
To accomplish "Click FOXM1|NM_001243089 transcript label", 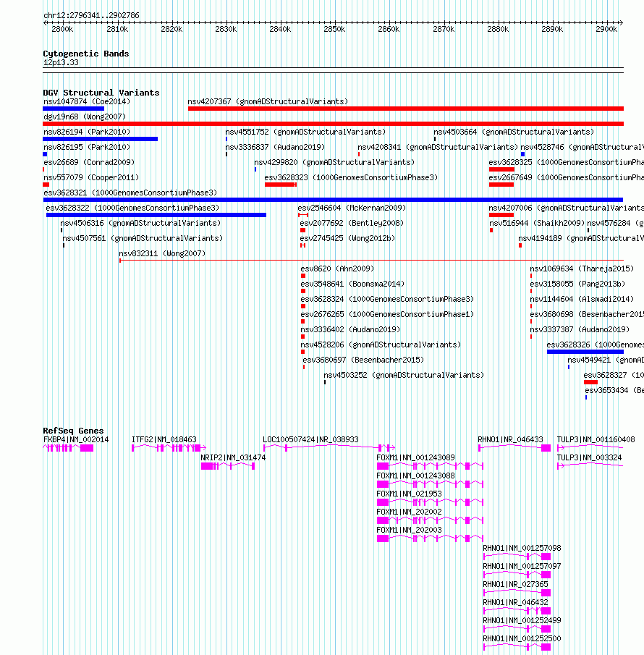I will pos(415,457).
